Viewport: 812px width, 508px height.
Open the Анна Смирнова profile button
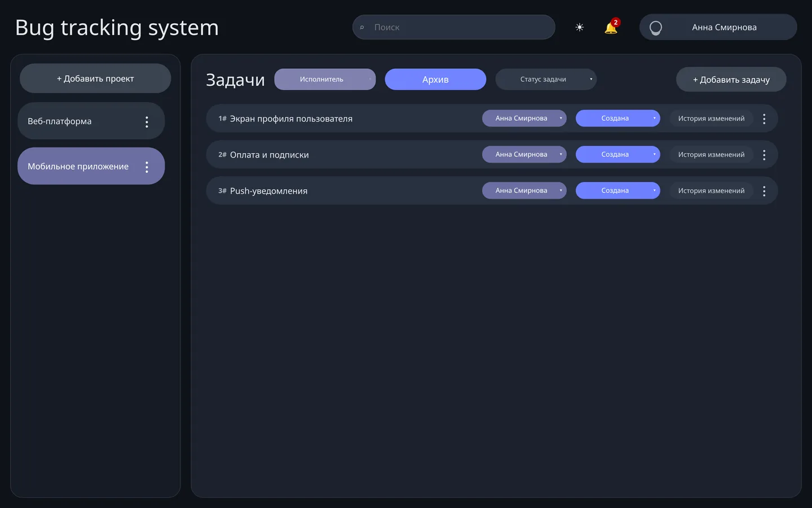(x=718, y=27)
